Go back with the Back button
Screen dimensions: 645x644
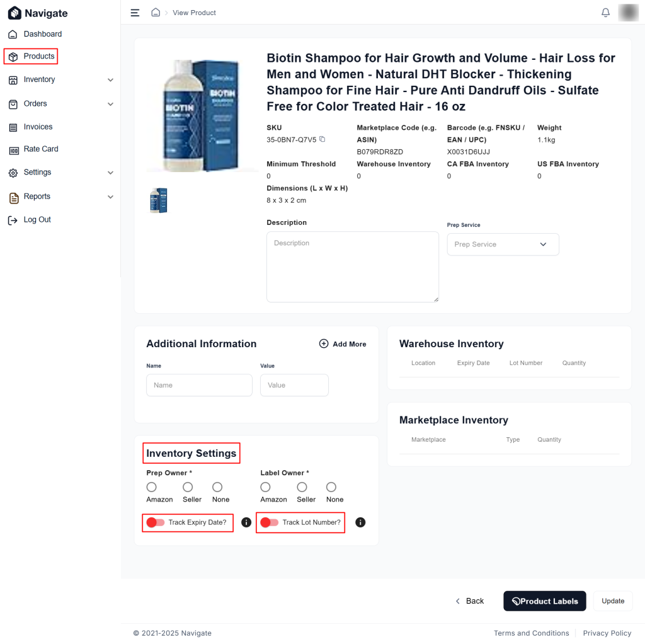click(470, 601)
